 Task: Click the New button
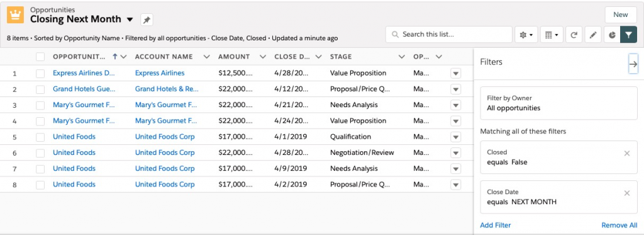pos(621,15)
